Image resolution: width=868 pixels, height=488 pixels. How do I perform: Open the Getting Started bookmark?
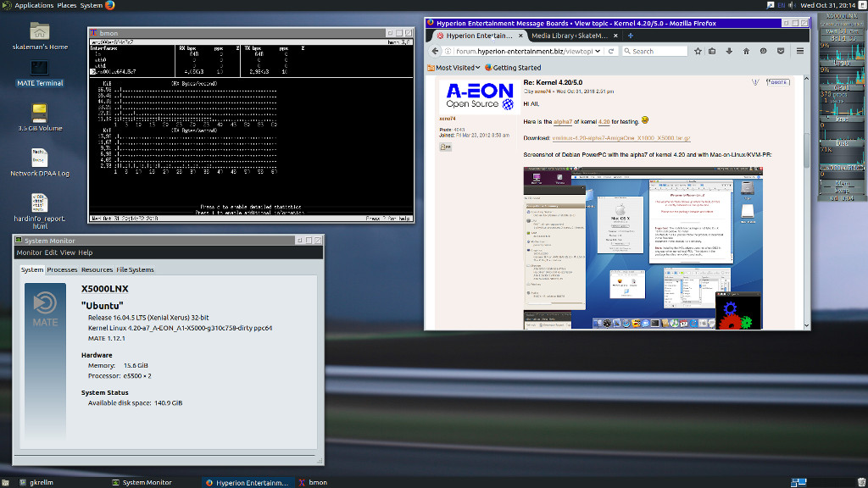513,68
